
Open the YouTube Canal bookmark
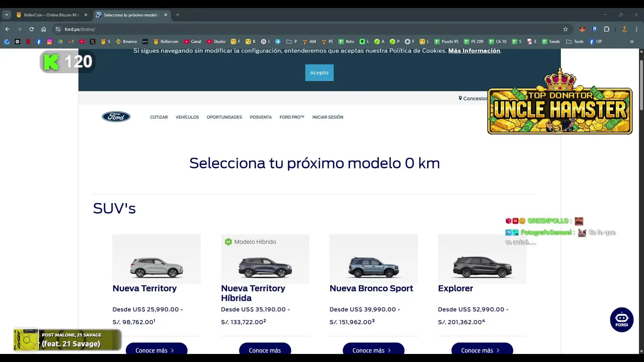point(193,42)
